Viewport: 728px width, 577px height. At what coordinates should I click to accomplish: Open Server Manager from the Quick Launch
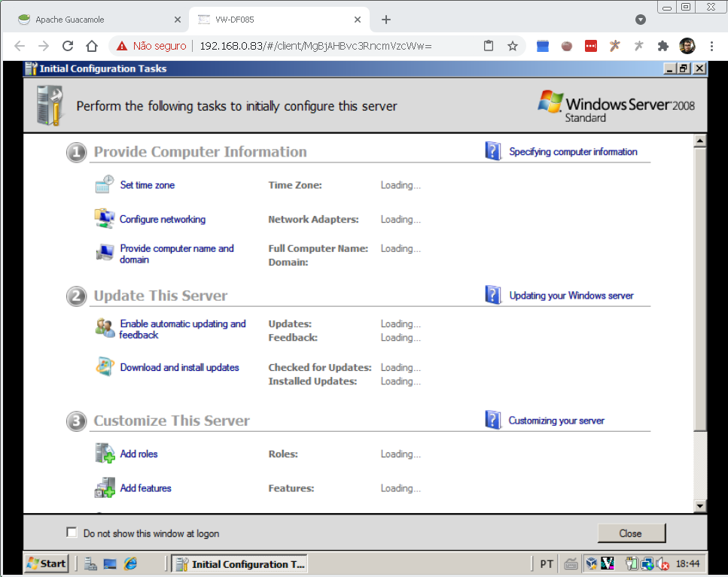(x=90, y=563)
